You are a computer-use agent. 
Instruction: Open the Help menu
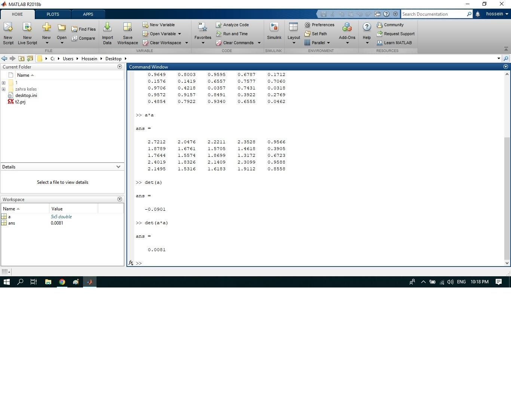(x=367, y=33)
